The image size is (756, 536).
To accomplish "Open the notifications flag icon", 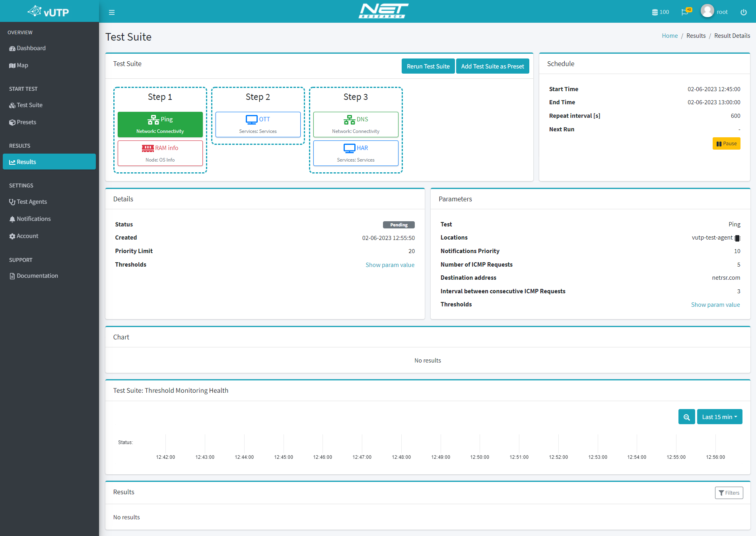I will (x=686, y=12).
